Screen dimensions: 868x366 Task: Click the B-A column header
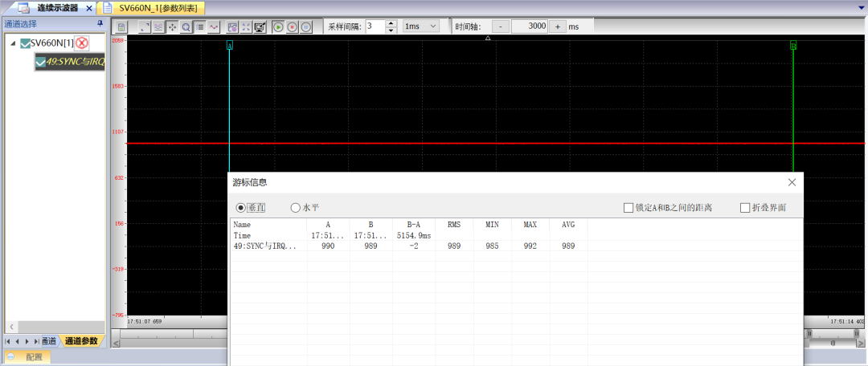(x=414, y=225)
